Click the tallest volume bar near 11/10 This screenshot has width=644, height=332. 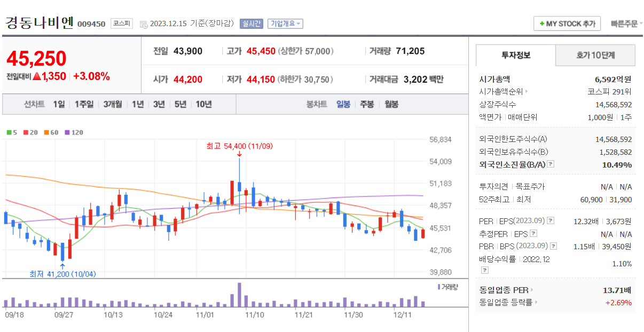pos(239,295)
